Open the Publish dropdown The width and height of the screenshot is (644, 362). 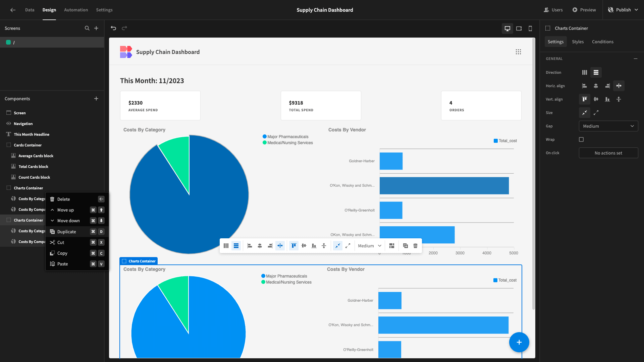point(623,10)
